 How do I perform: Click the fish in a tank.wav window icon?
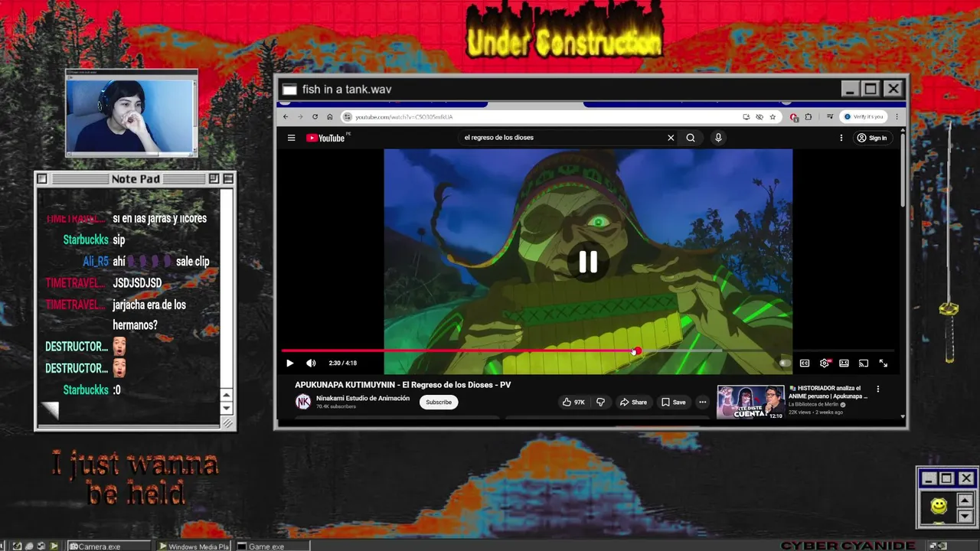tap(289, 89)
